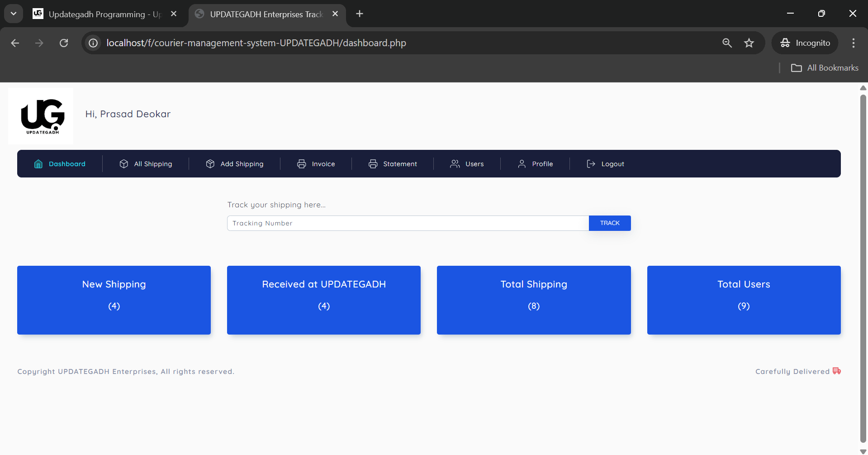
Task: Open the browser three-dot menu
Action: [x=853, y=43]
